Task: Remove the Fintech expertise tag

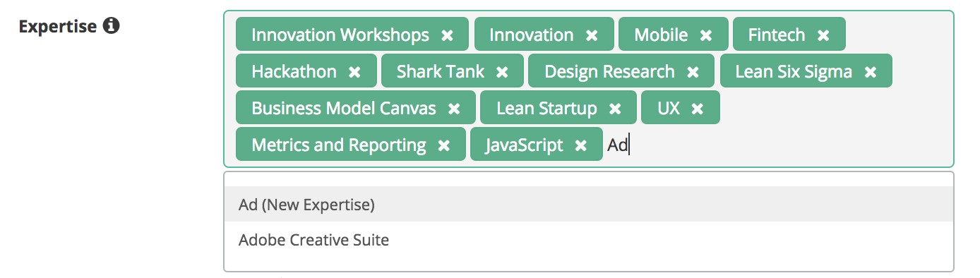Action: (823, 35)
